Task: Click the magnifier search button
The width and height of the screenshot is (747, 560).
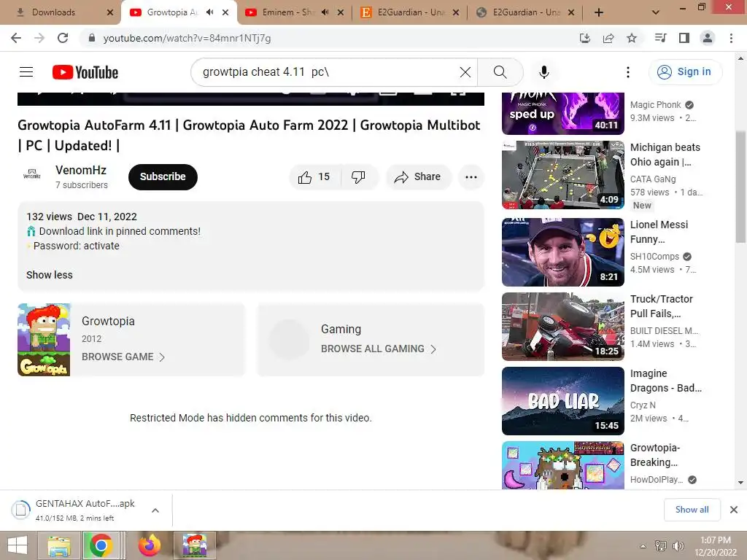Action: (x=500, y=72)
